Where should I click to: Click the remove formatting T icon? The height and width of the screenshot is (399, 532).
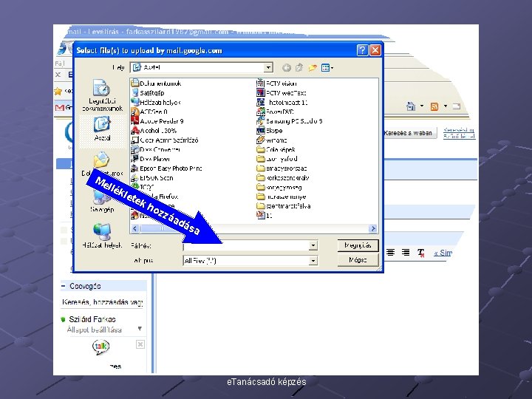(420, 253)
